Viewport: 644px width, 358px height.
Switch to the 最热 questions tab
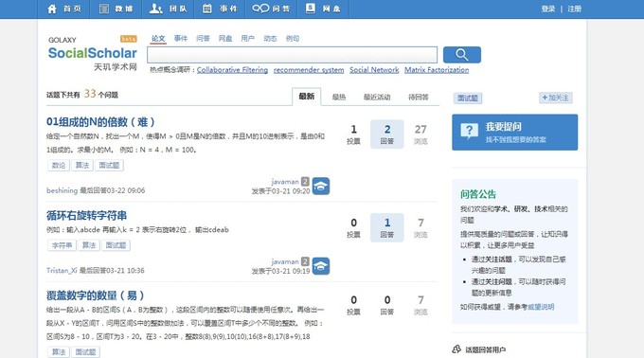point(339,98)
